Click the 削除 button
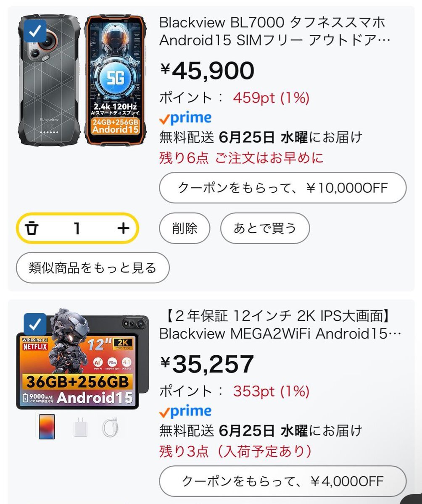 point(185,228)
